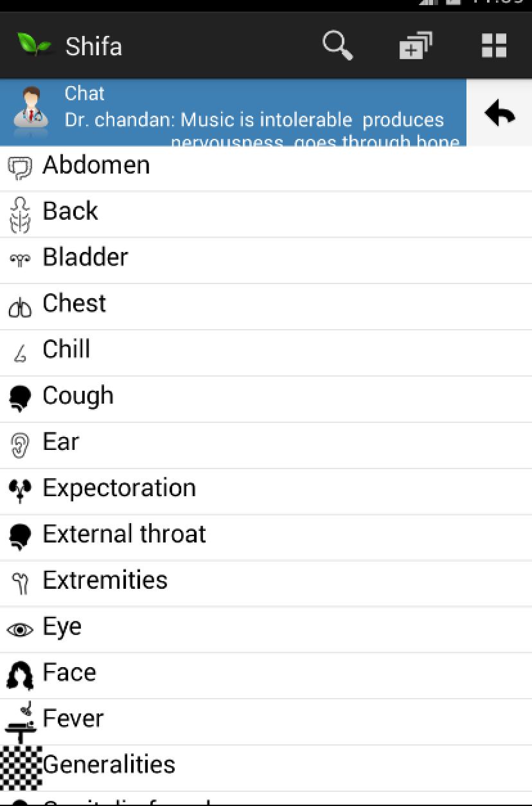Select the Bladder category
Screen dimensions: 532x806
(85, 258)
